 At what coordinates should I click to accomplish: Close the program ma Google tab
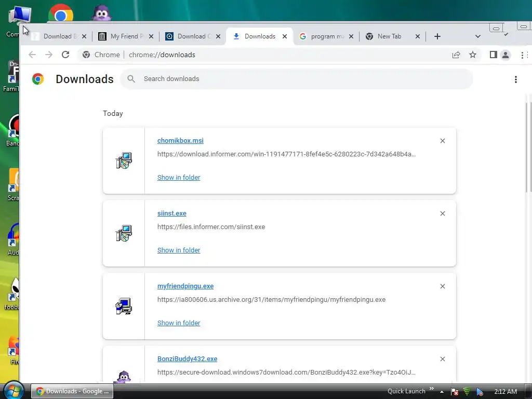tap(351, 36)
